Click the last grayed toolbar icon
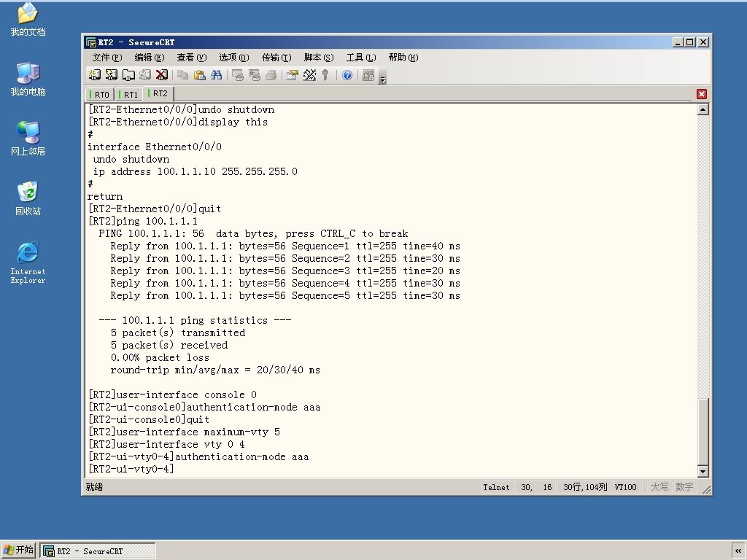The width and height of the screenshot is (747, 560). coord(368,75)
